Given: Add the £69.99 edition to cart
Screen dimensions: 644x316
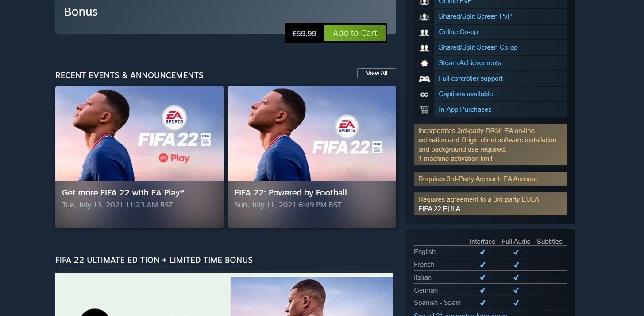Looking at the screenshot, I should pyautogui.click(x=355, y=33).
